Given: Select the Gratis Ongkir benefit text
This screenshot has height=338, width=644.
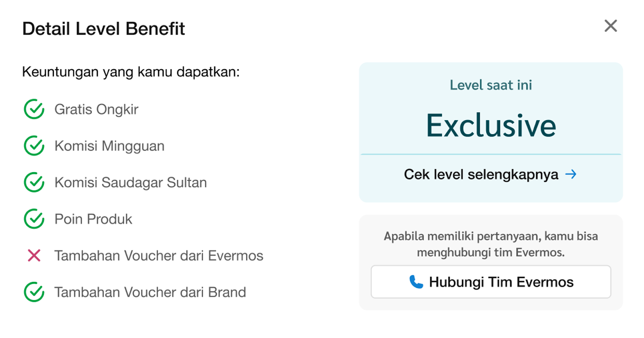Looking at the screenshot, I should point(96,110).
